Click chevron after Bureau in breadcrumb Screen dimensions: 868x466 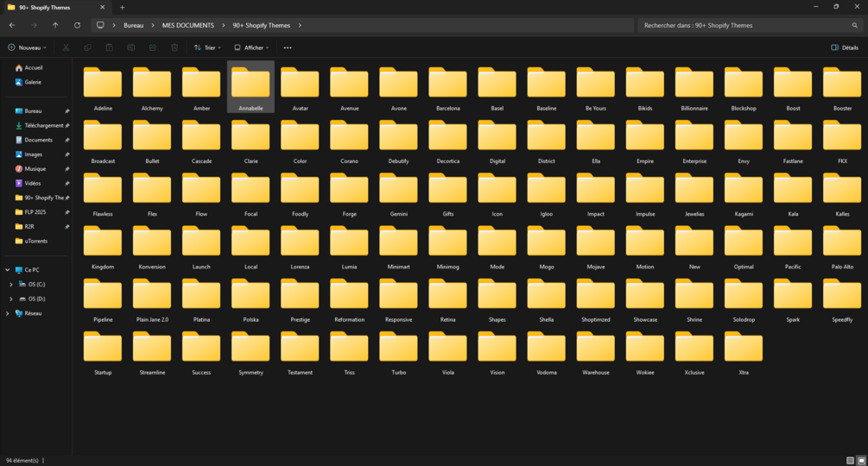coord(153,25)
